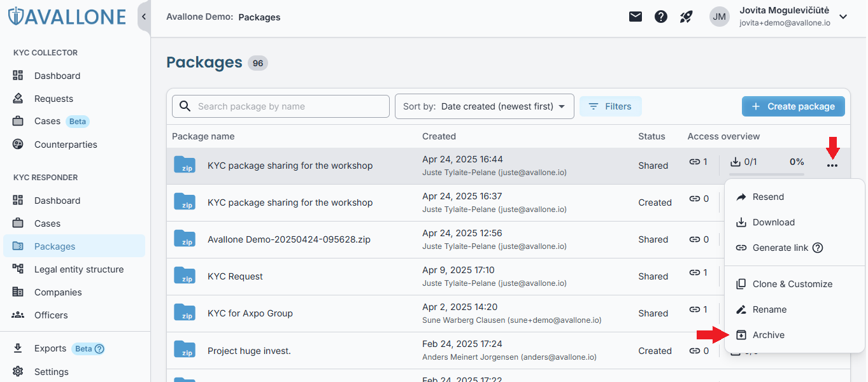
Task: Click the 96 packages count badge
Action: 258,63
